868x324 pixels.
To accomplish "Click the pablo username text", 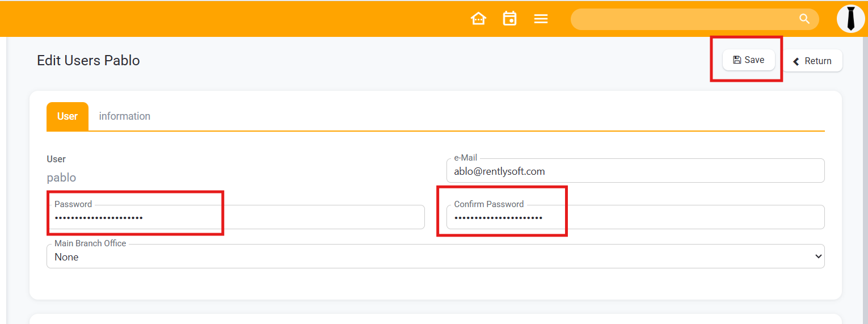I will click(61, 178).
